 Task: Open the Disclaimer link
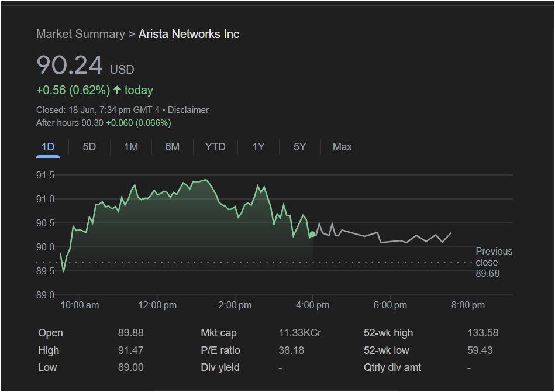click(x=188, y=110)
